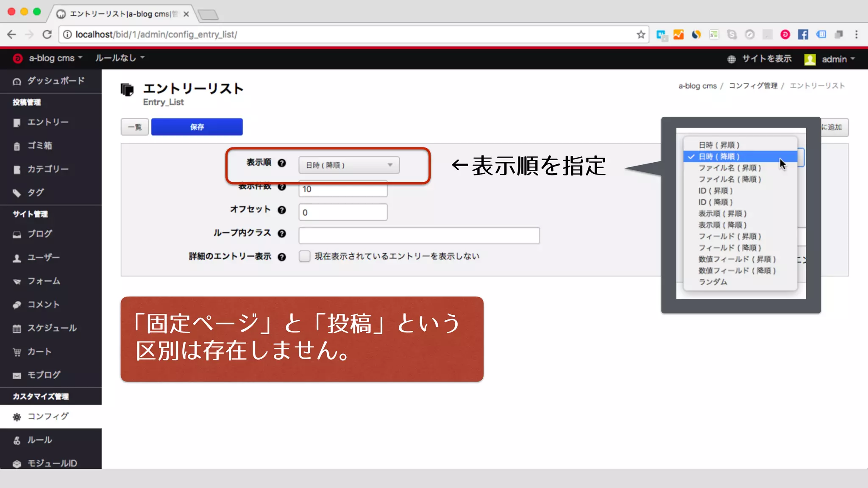The image size is (868, 488).
Task: Select ファイル名 ( 降順 ) option
Action: coord(740,179)
